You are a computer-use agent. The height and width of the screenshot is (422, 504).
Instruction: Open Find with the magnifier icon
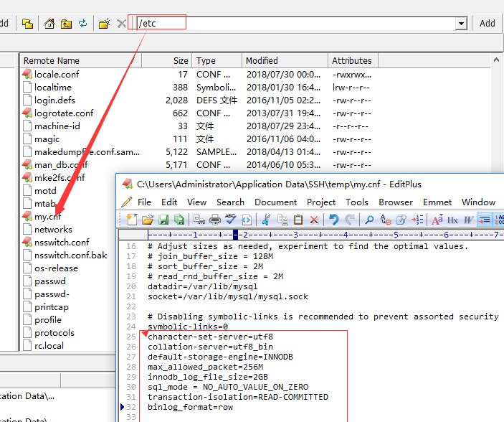[369, 220]
